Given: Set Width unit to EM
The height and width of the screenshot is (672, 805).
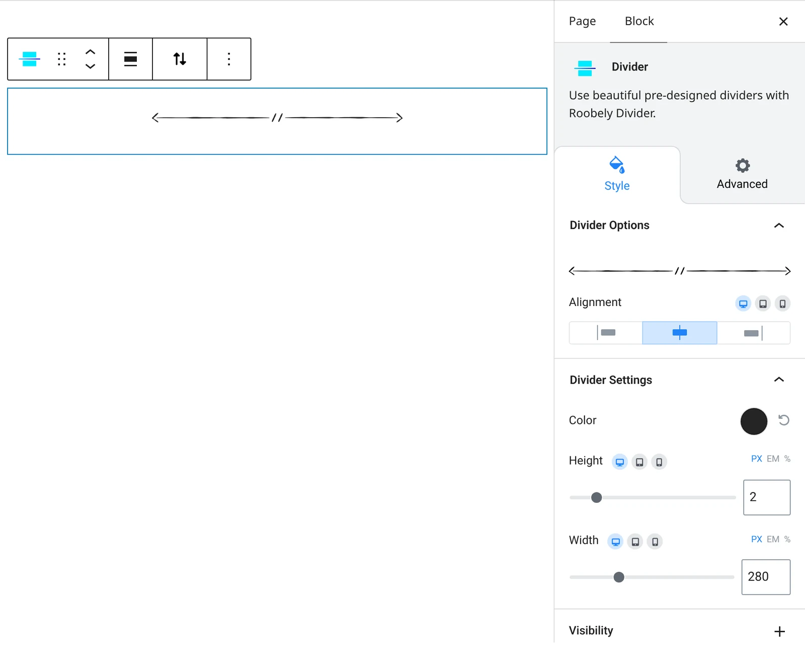Looking at the screenshot, I should [x=773, y=539].
